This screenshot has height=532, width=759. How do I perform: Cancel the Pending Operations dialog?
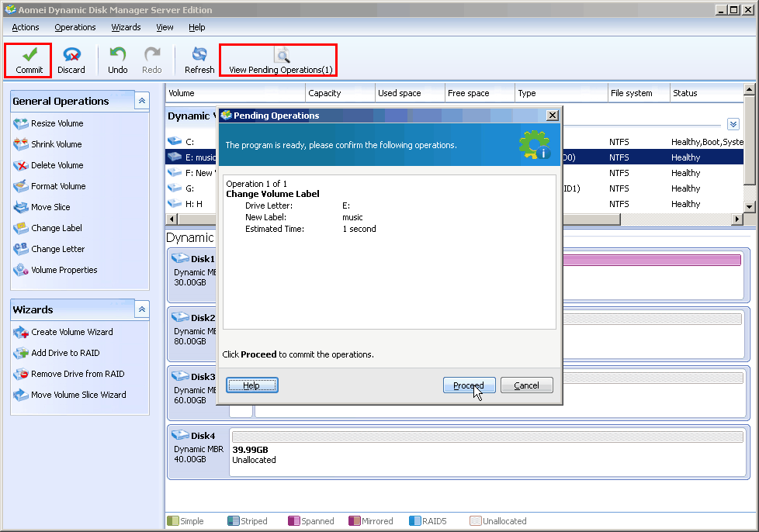coord(527,385)
